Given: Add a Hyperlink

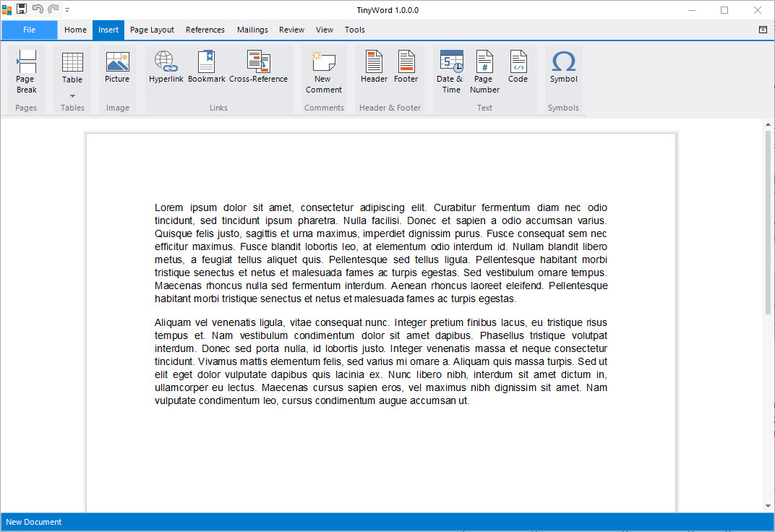Looking at the screenshot, I should pos(166,67).
